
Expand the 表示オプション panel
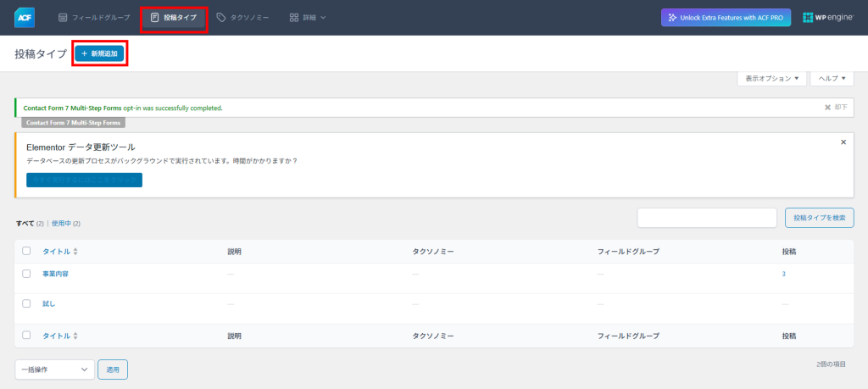point(771,78)
